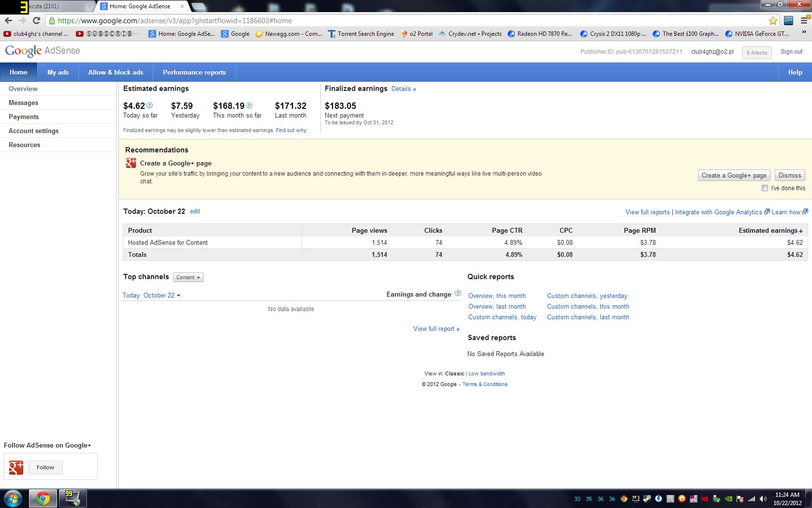812x508 pixels.
Task: Bookmark this page with the star icon
Action: (773, 21)
